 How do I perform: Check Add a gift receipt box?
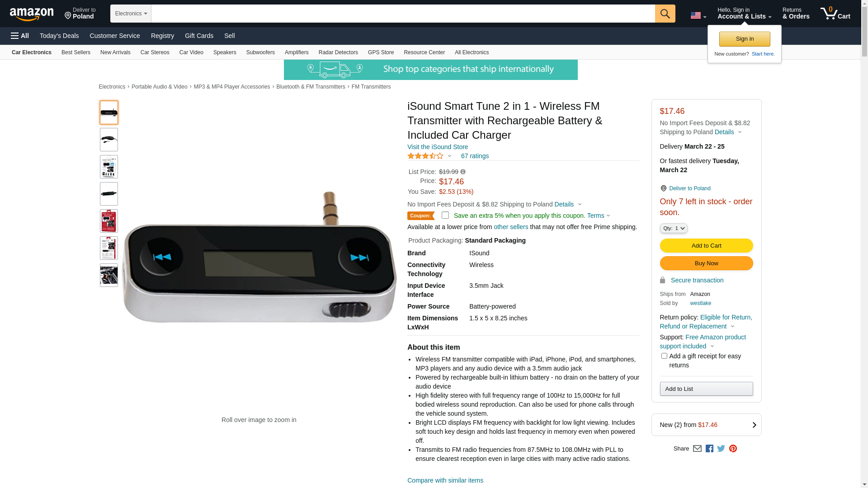664,356
